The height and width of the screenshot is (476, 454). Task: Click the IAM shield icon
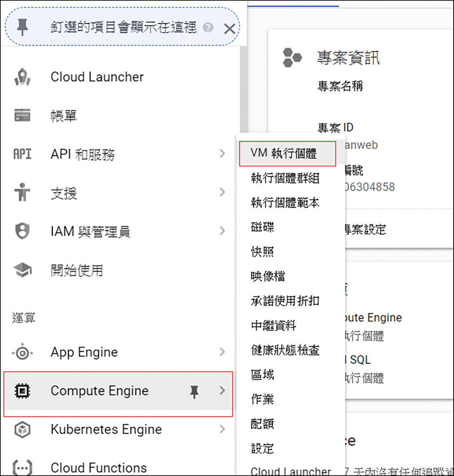(x=22, y=231)
